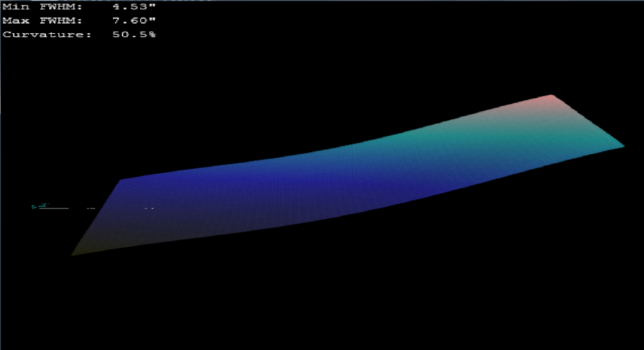Viewport: 644px width, 350px height.
Task: Click the Min FWHM label
Action: pos(43,7)
